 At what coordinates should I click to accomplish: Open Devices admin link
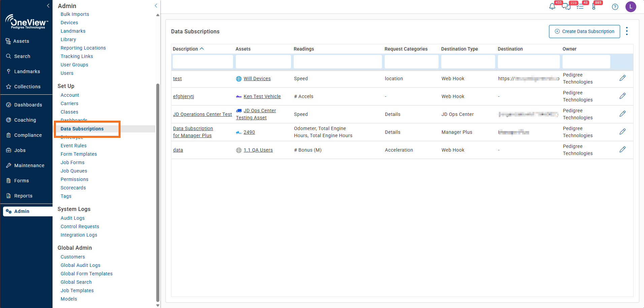pos(69,23)
